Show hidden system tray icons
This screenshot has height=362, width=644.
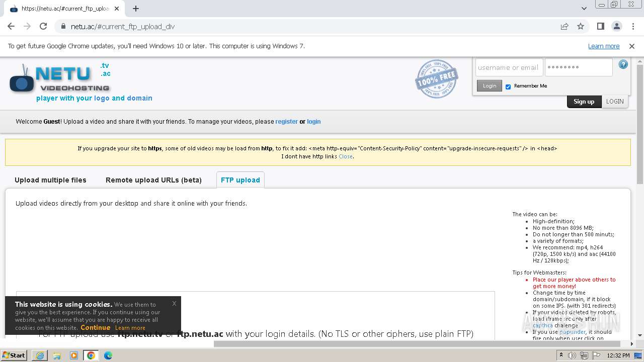pos(561,355)
